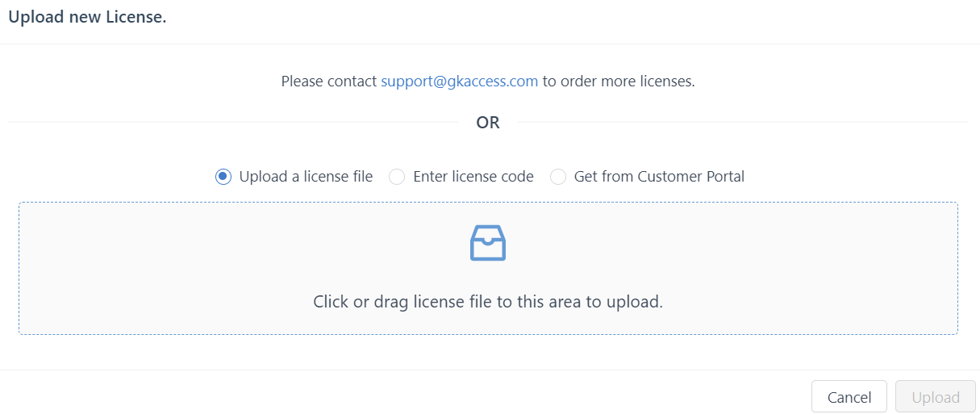The width and height of the screenshot is (980, 414).
Task: Click the greyed-out Upload button
Action: pyautogui.click(x=936, y=397)
